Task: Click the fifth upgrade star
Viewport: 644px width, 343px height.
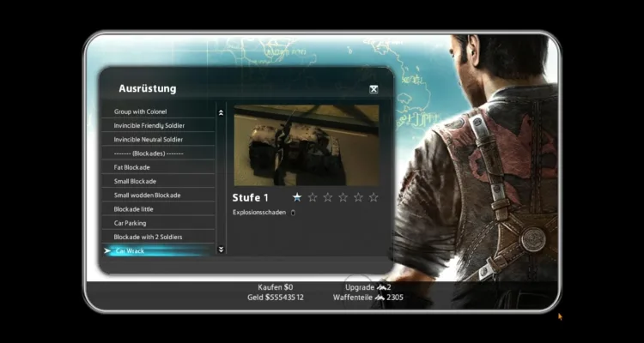Action: tap(358, 197)
